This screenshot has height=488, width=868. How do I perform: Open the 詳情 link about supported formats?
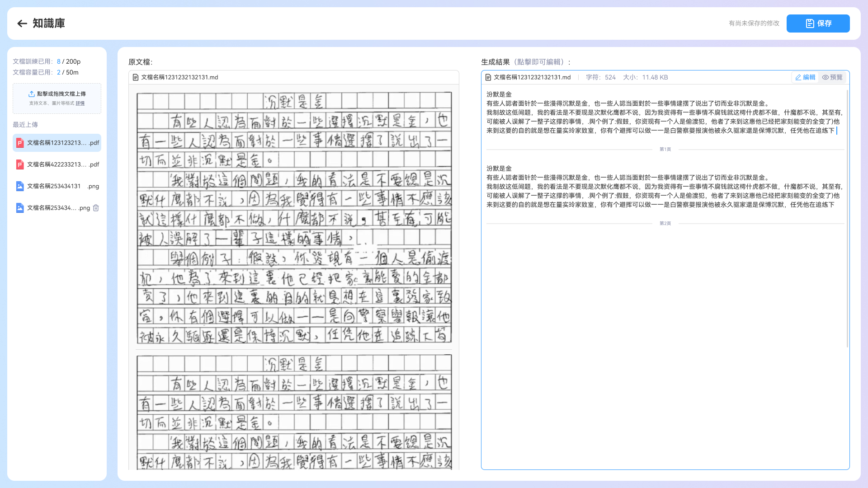80,103
